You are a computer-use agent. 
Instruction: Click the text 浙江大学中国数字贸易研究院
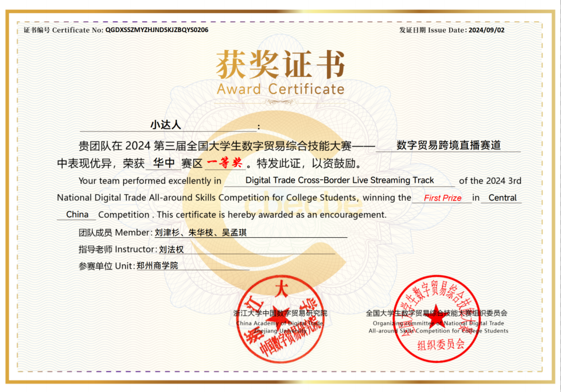[x=280, y=313]
